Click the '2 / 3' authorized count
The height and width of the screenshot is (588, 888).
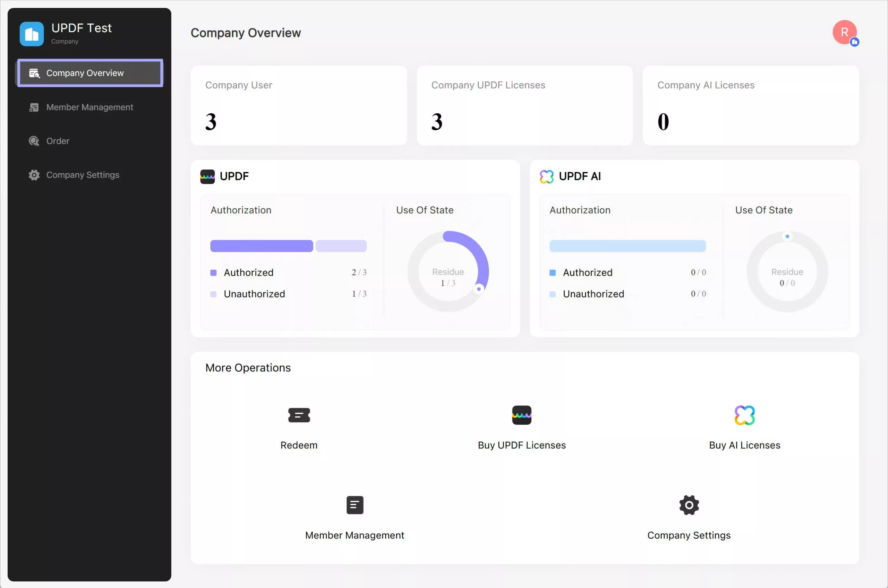pyautogui.click(x=359, y=272)
